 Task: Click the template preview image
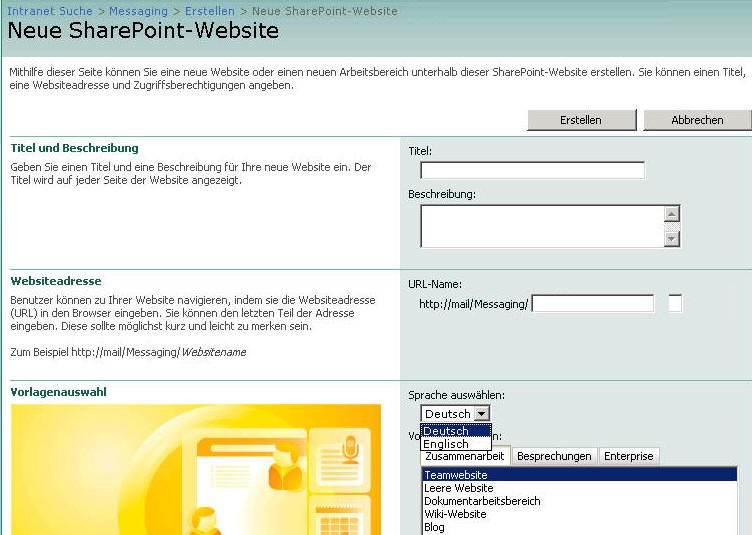(196, 470)
